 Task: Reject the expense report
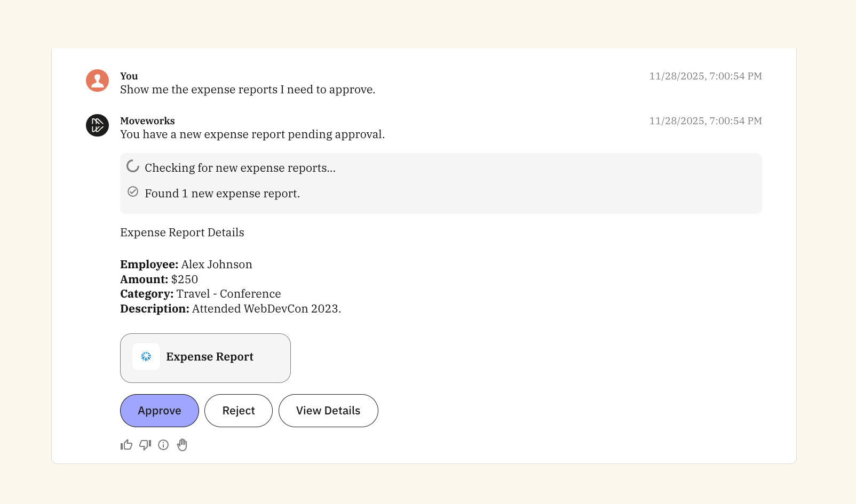click(x=239, y=411)
